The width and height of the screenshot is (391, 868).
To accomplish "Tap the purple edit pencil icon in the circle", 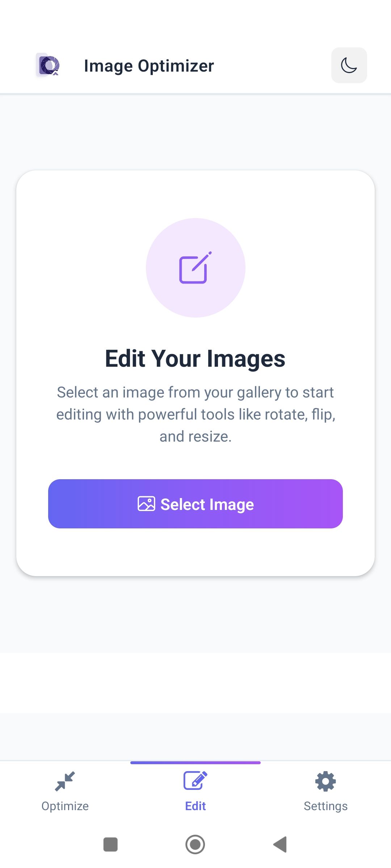I will click(195, 268).
